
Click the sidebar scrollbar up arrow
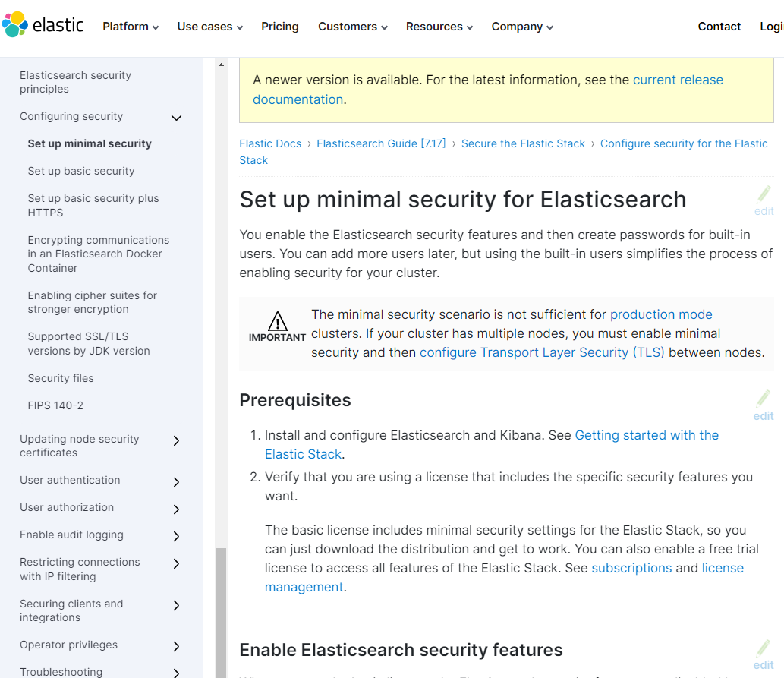(221, 65)
